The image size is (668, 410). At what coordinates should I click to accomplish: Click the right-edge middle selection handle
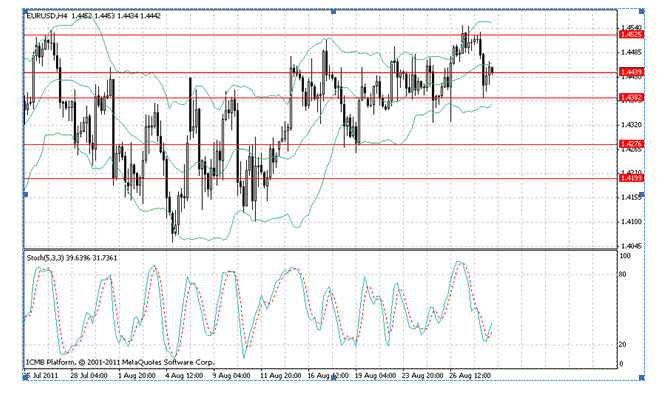tap(642, 195)
